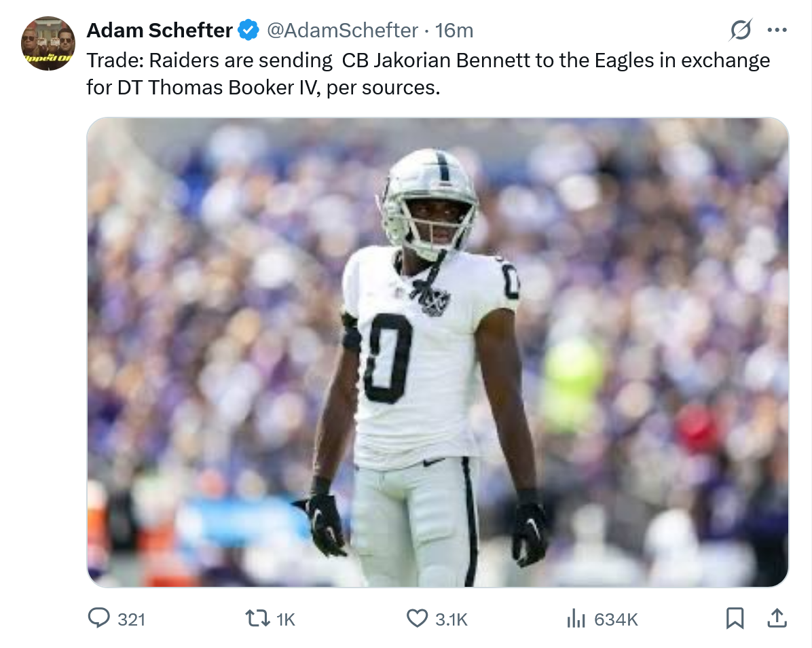Viewport: 812px width, 648px height.
Task: Like the post with the heart icon
Action: 416,618
